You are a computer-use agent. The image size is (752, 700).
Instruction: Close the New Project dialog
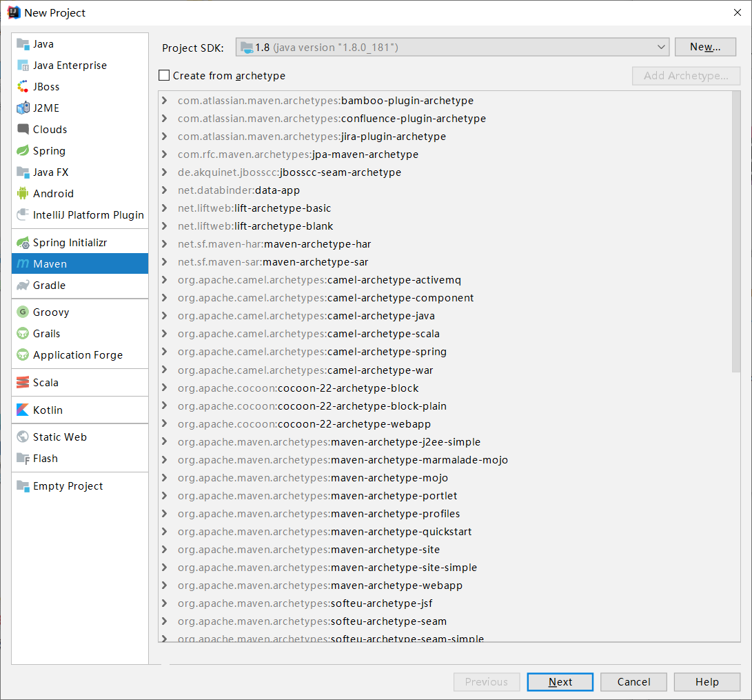pyautogui.click(x=738, y=12)
